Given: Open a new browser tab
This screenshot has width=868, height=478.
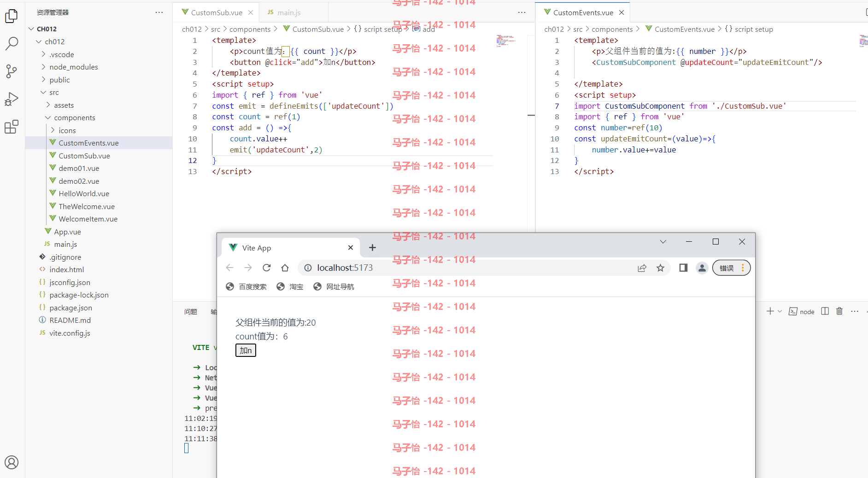Looking at the screenshot, I should pos(372,248).
